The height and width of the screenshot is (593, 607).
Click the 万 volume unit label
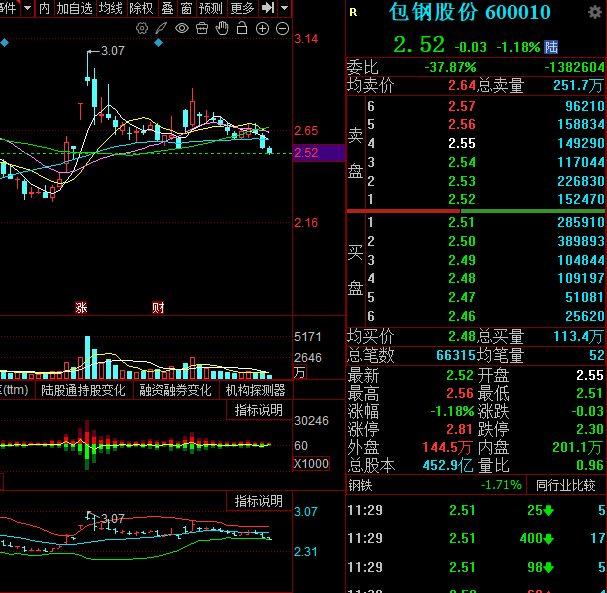tap(300, 372)
